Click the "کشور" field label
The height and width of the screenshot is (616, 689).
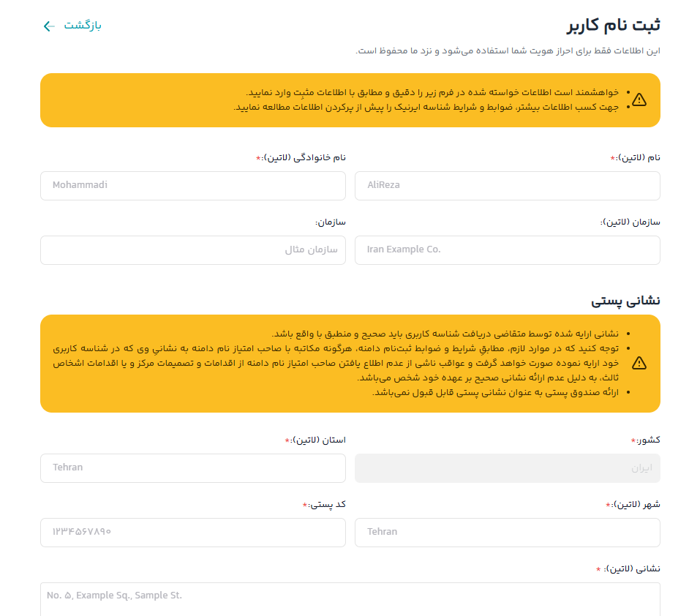pyautogui.click(x=647, y=440)
